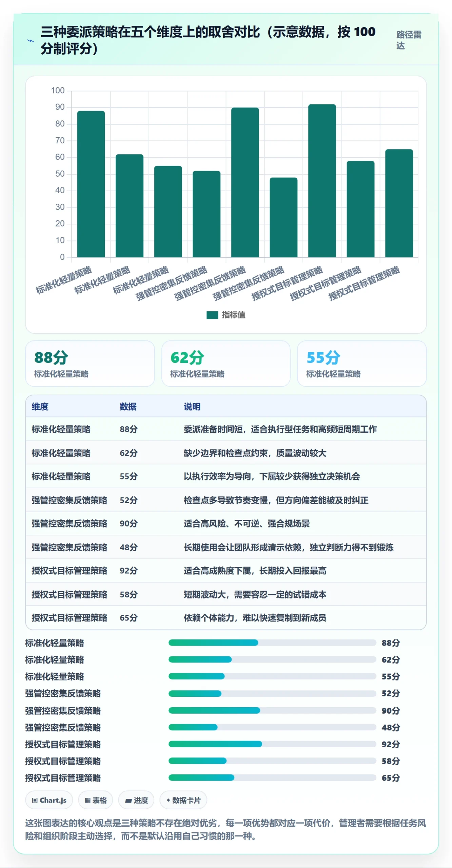Select the 表格 tag
The width and height of the screenshot is (452, 868).
[x=96, y=801]
